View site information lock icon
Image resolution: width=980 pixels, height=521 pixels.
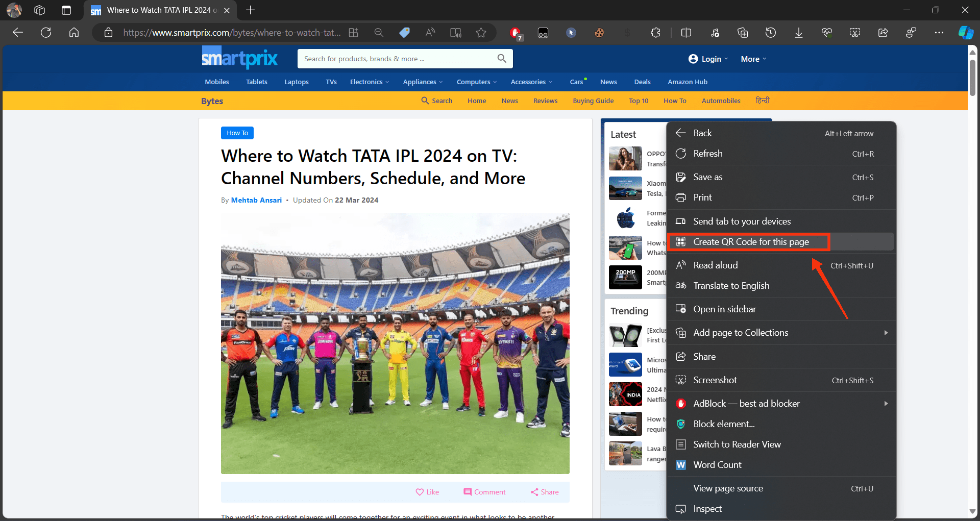(108, 33)
